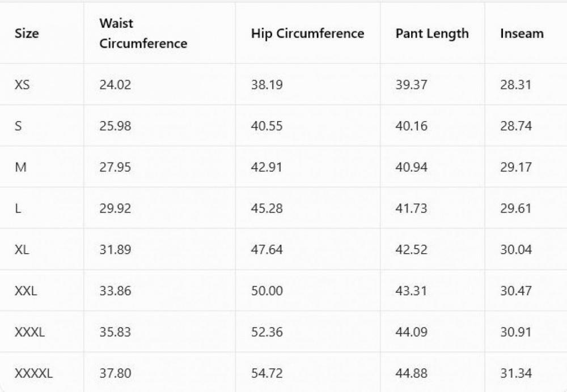
Task: Select the Inseam column header
Action: pos(522,33)
